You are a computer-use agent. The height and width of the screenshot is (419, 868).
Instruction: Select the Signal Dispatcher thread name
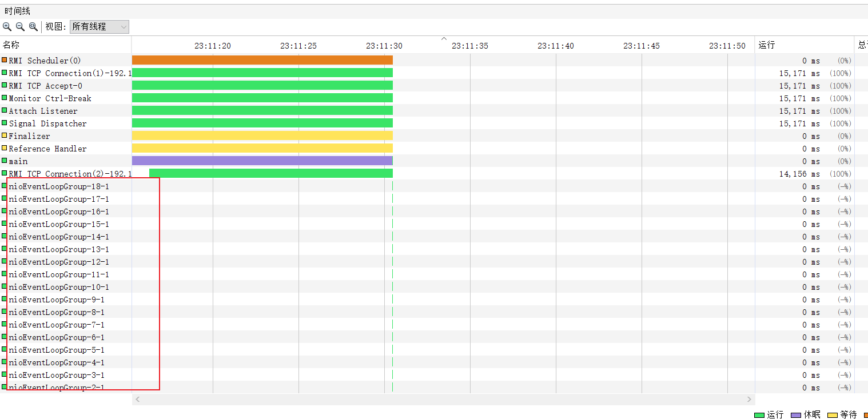(x=48, y=123)
